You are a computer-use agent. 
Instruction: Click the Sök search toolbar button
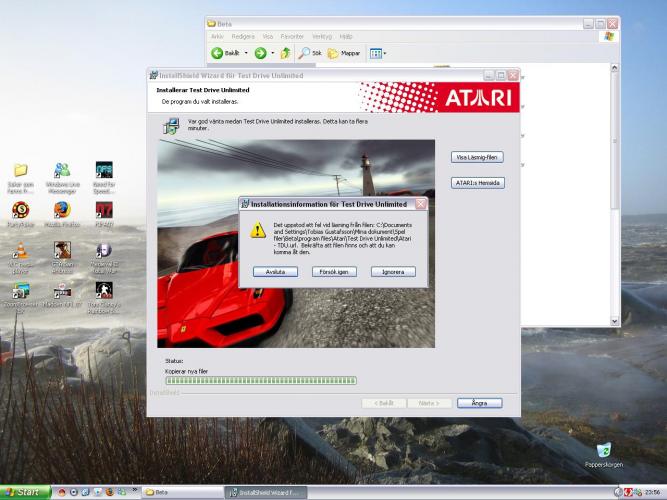click(x=309, y=53)
